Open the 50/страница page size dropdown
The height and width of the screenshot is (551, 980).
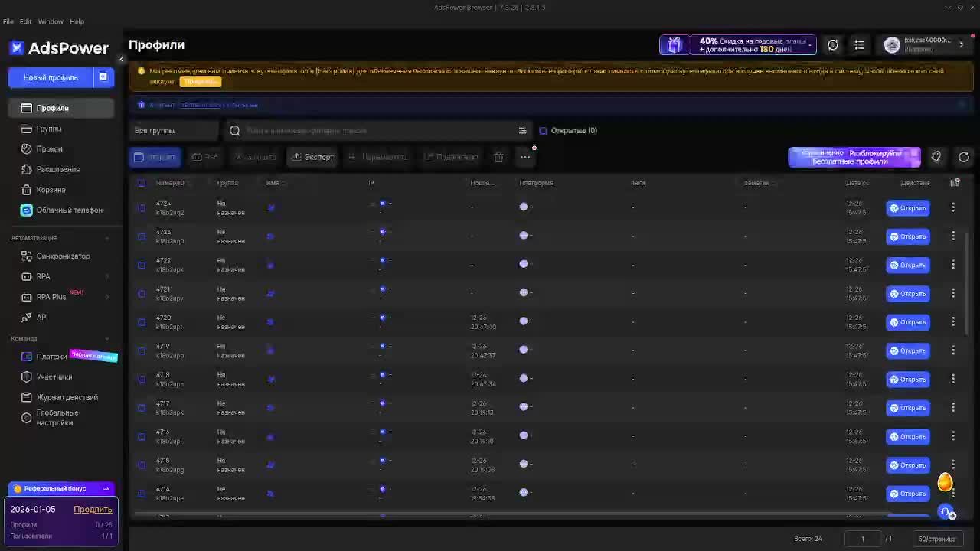tap(937, 539)
